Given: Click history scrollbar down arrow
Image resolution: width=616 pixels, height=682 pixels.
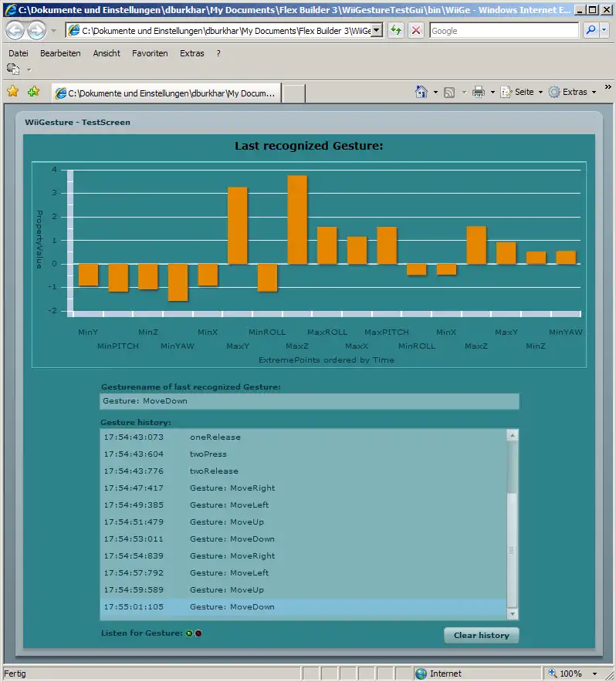Looking at the screenshot, I should point(513,614).
